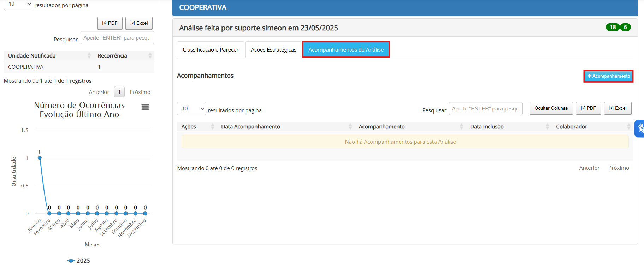Click the green badge showing 6
Image resolution: width=644 pixels, height=270 pixels.
625,27
